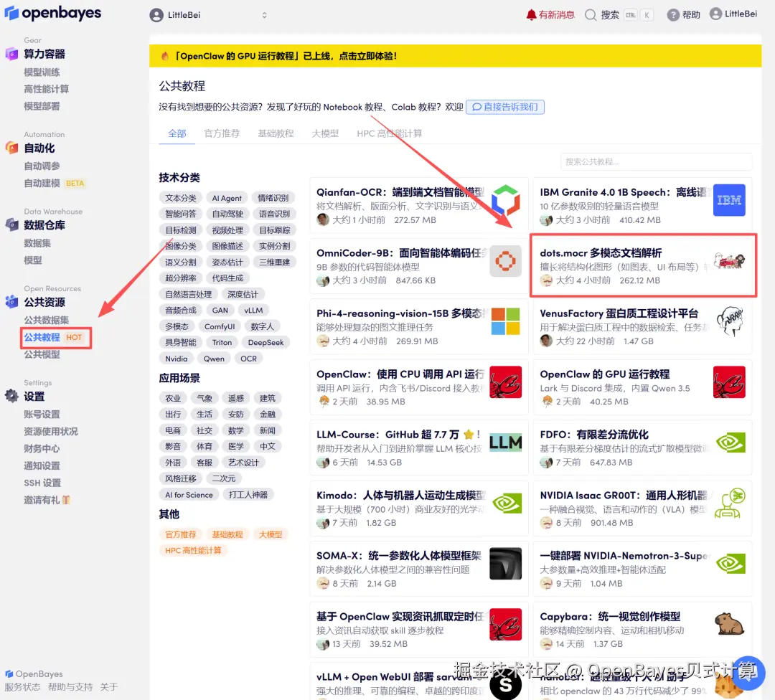Click the capybara icon on Capybara card

tap(729, 624)
